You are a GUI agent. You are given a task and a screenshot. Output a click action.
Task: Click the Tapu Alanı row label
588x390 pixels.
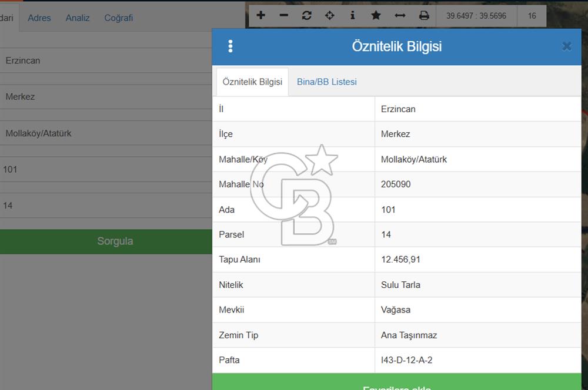point(240,260)
